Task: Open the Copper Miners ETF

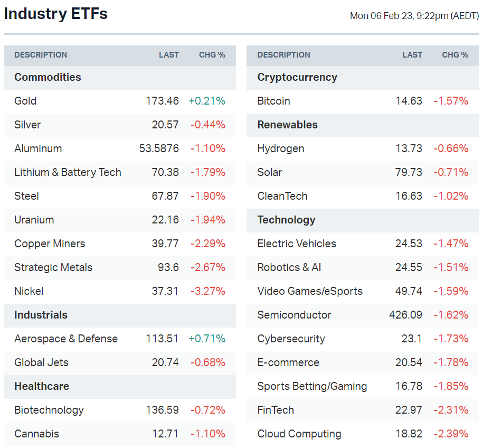Action: click(x=50, y=244)
